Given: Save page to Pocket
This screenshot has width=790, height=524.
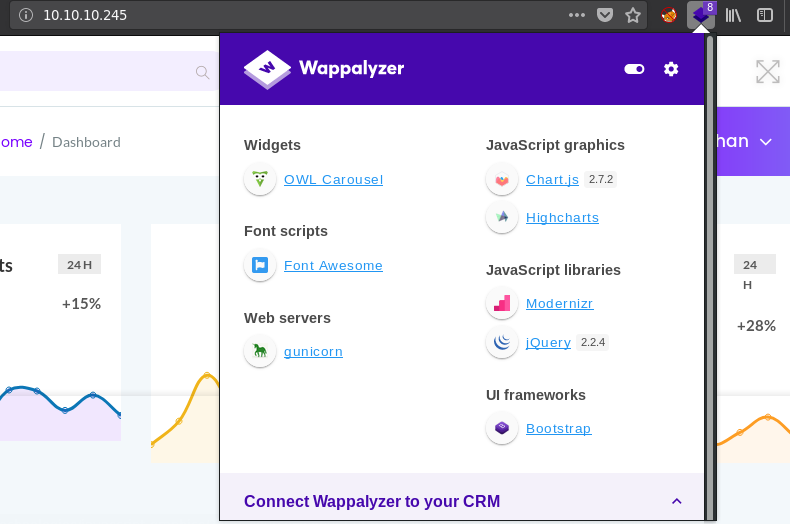Looking at the screenshot, I should click(x=605, y=15).
